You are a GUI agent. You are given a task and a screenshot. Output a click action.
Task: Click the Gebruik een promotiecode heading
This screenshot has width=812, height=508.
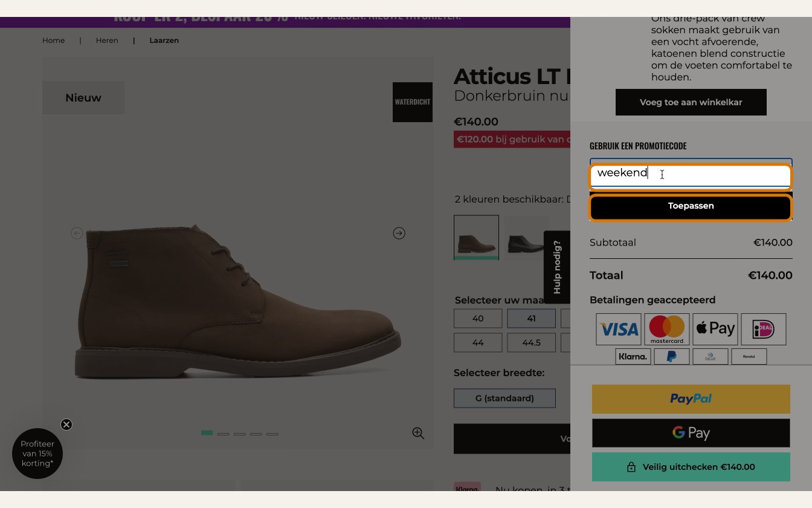pyautogui.click(x=638, y=146)
